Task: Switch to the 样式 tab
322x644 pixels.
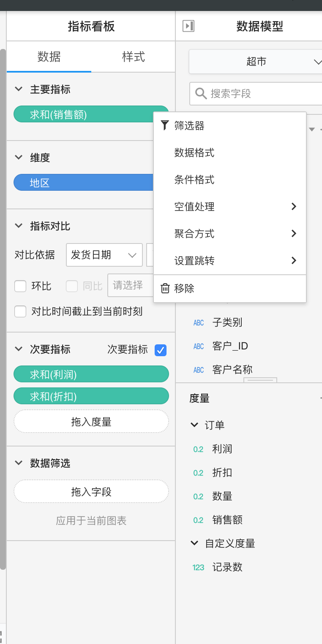Action: [x=133, y=57]
